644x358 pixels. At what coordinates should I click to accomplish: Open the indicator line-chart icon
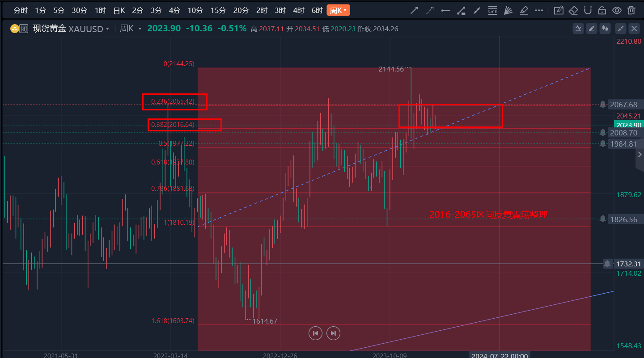pos(578,29)
